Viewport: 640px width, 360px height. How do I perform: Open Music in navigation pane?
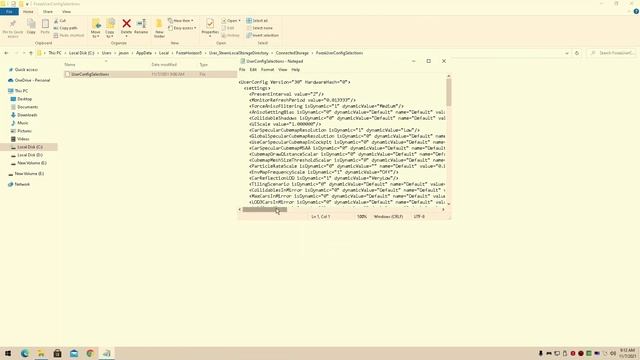click(22, 123)
